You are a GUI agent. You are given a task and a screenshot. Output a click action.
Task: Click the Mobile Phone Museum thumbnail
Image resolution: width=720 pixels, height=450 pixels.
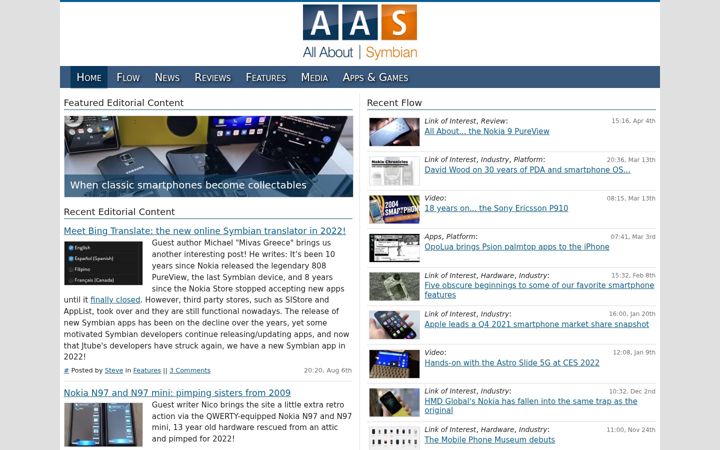click(x=394, y=439)
